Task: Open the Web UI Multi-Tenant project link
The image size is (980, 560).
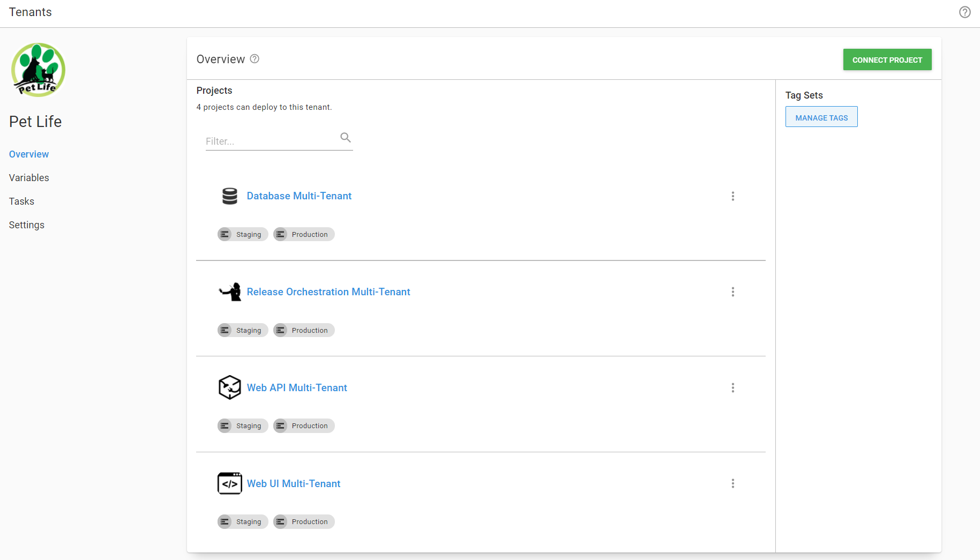Action: (294, 483)
